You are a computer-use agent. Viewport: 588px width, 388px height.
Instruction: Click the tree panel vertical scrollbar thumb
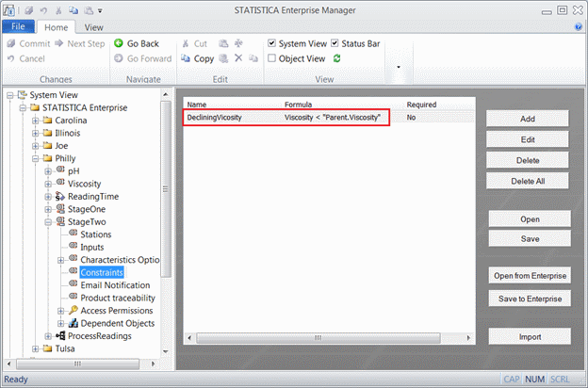click(x=166, y=189)
